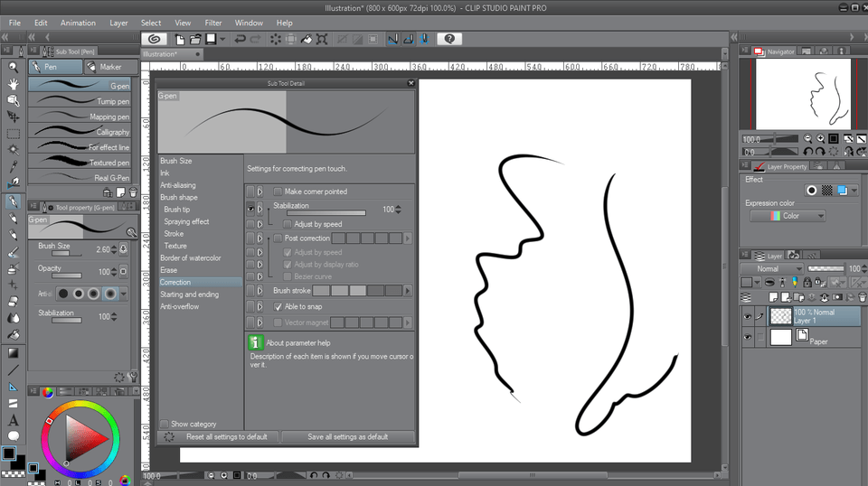Click the magnifier icon on G-pen preview
Image resolution: width=868 pixels, height=486 pixels.
(131, 233)
